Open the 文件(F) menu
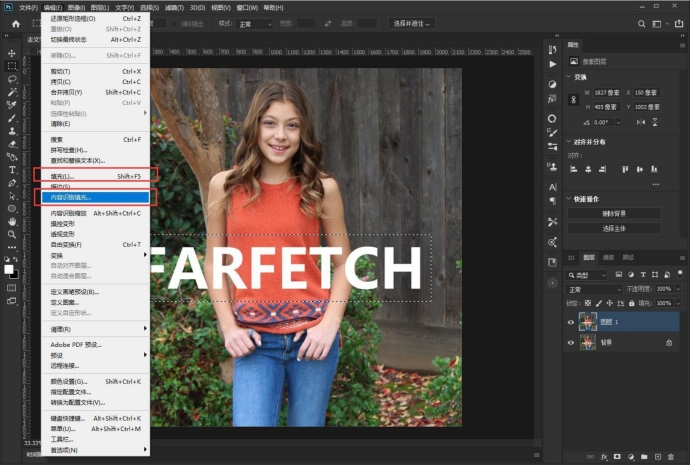Viewport: 690px width, 465px height. (x=28, y=7)
